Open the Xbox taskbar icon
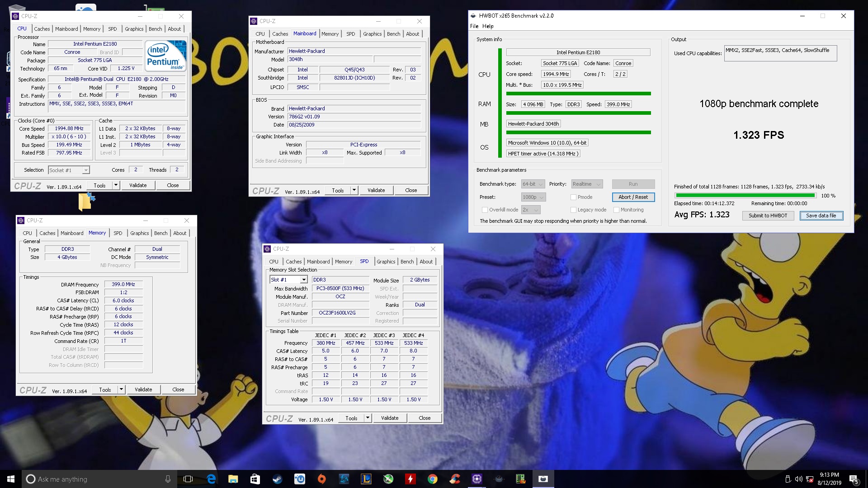This screenshot has width=868, height=488. pos(388,479)
